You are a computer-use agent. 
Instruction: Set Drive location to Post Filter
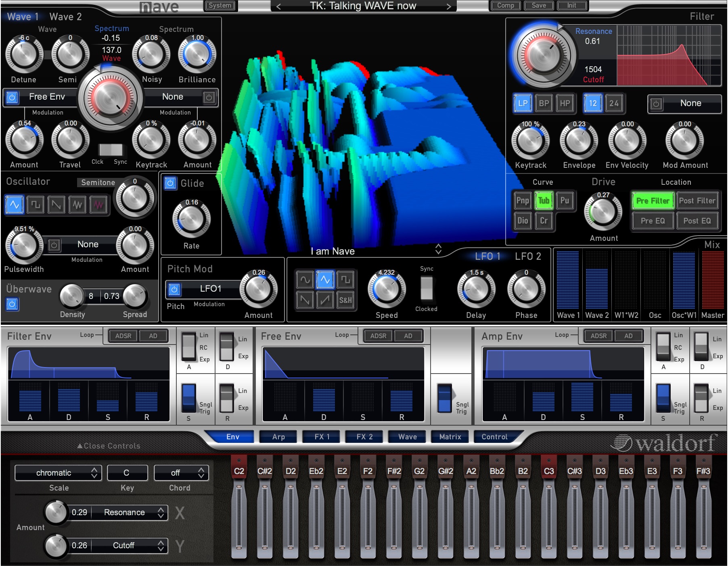pyautogui.click(x=697, y=201)
